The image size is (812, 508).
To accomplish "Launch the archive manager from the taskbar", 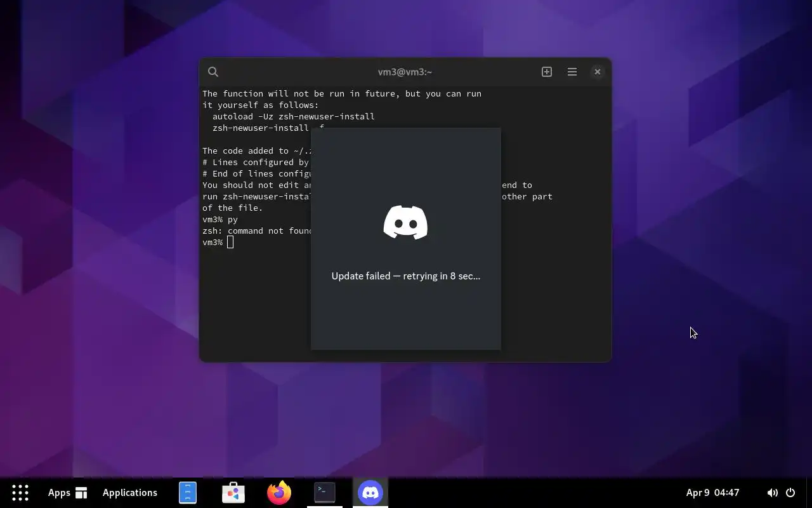I will tap(188, 493).
